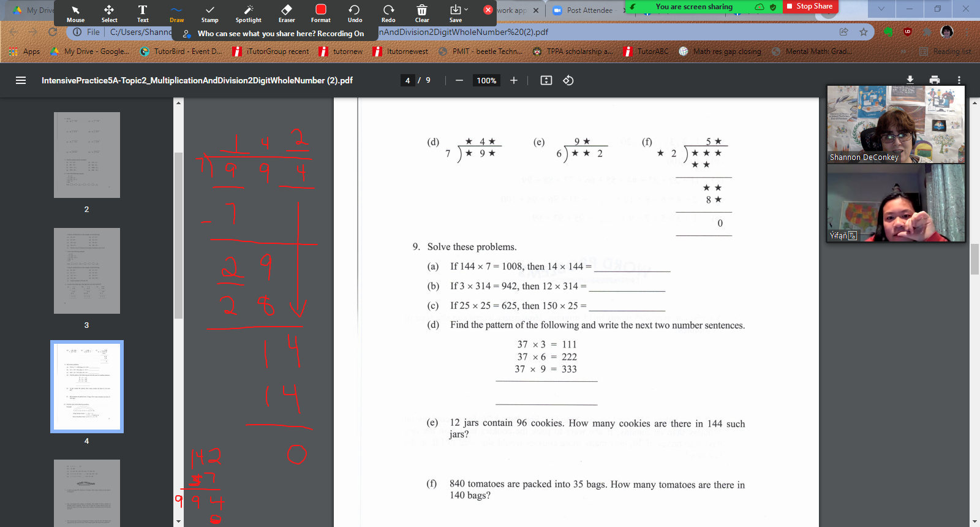Edit the zoom percentage field

click(x=486, y=80)
